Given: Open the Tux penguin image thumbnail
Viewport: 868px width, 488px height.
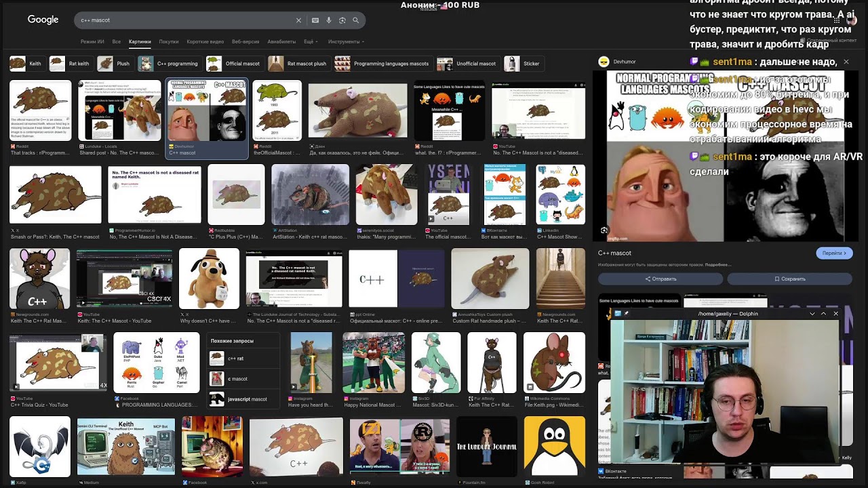Looking at the screenshot, I should point(554,446).
